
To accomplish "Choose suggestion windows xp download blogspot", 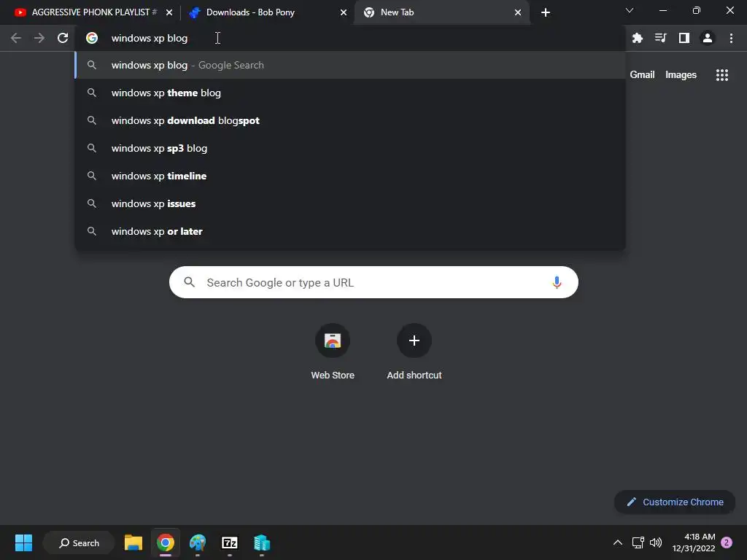I will [x=350, y=120].
